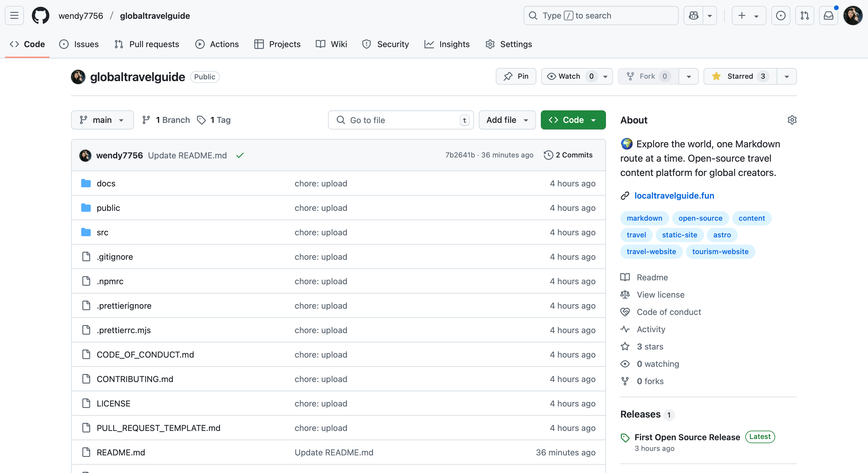Open the GitHub home page via the logo
Screen dimensions: 868x473
coord(40,15)
